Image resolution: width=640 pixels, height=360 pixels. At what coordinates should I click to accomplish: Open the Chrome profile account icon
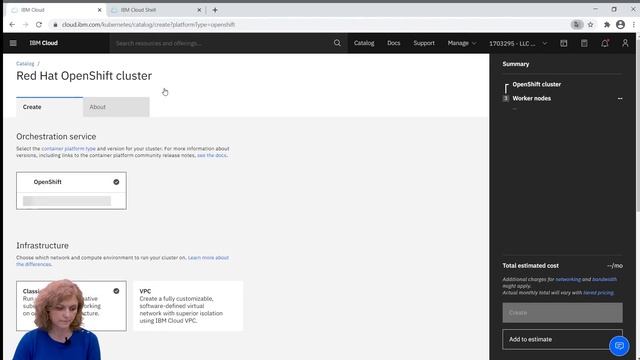pos(620,24)
